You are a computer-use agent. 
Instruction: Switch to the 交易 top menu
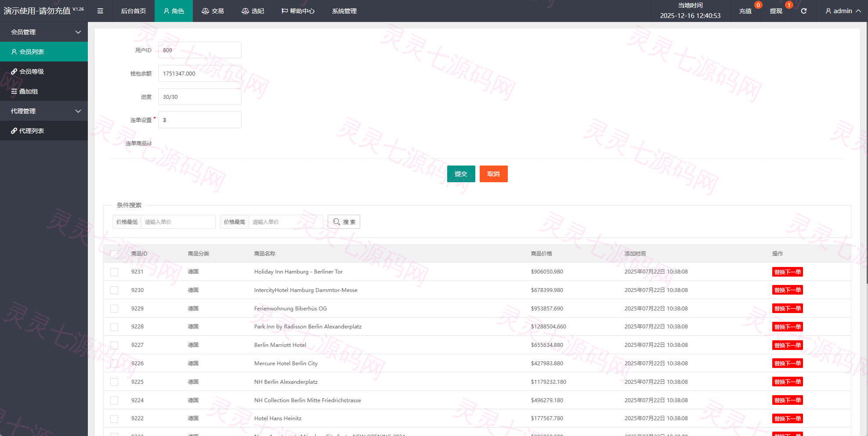coord(213,11)
